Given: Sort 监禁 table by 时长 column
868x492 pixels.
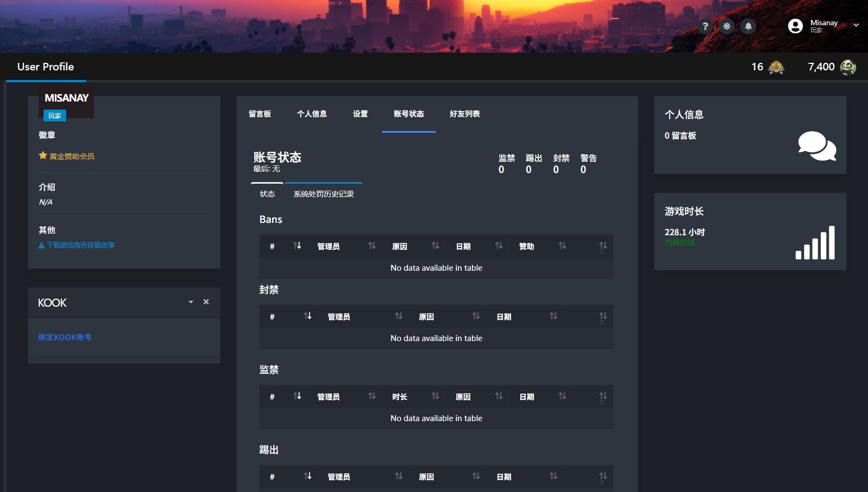Looking at the screenshot, I should tap(413, 396).
